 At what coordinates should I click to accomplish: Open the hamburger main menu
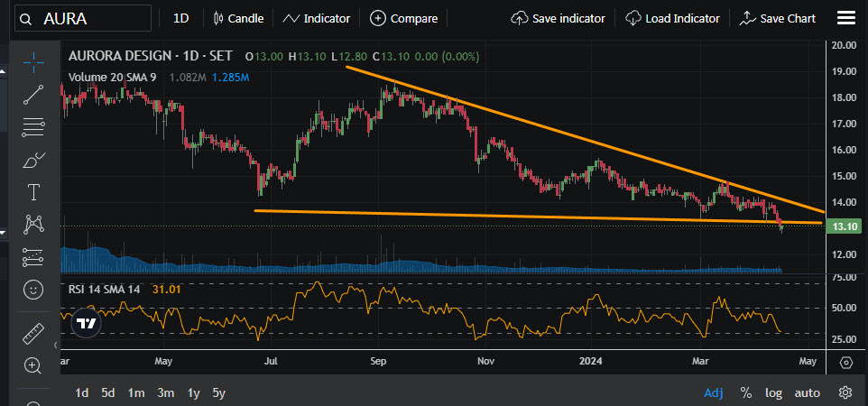click(846, 18)
